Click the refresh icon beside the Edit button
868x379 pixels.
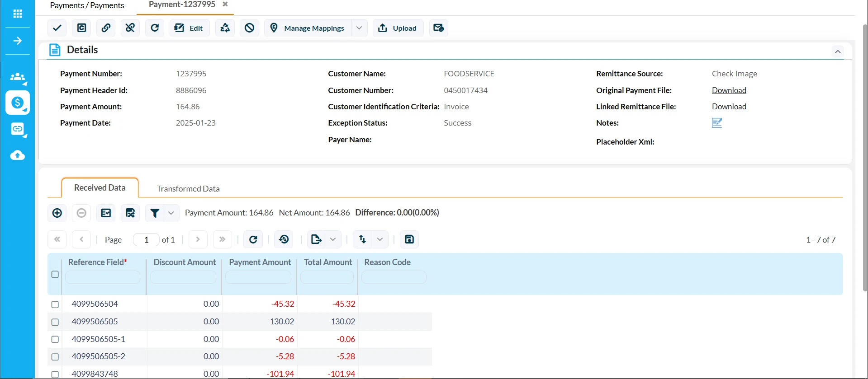click(x=155, y=28)
